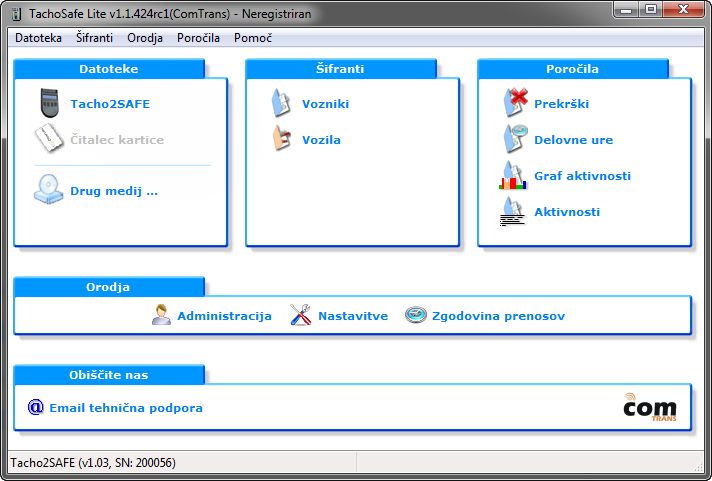The width and height of the screenshot is (712, 481).
Task: Open the Delovne ure report link
Action: 574,140
